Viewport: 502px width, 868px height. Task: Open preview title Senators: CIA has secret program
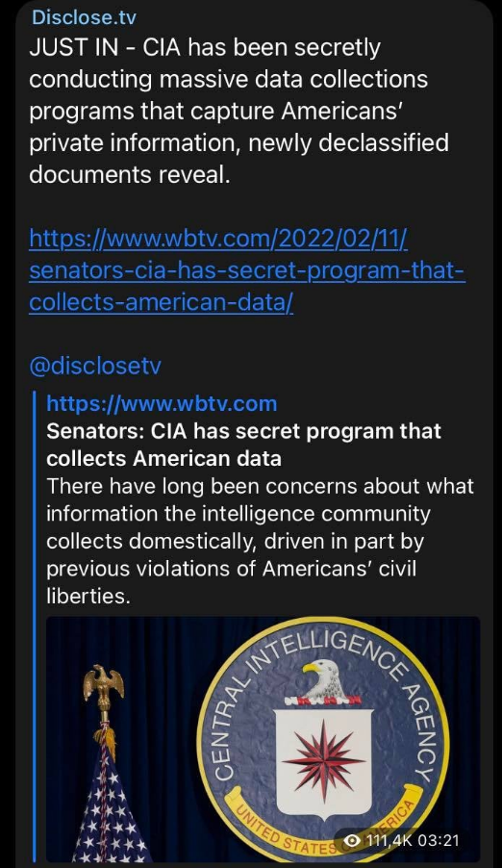coord(243,445)
